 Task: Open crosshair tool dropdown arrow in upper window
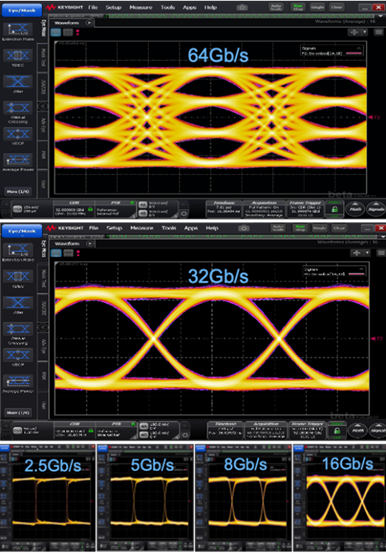click(364, 32)
